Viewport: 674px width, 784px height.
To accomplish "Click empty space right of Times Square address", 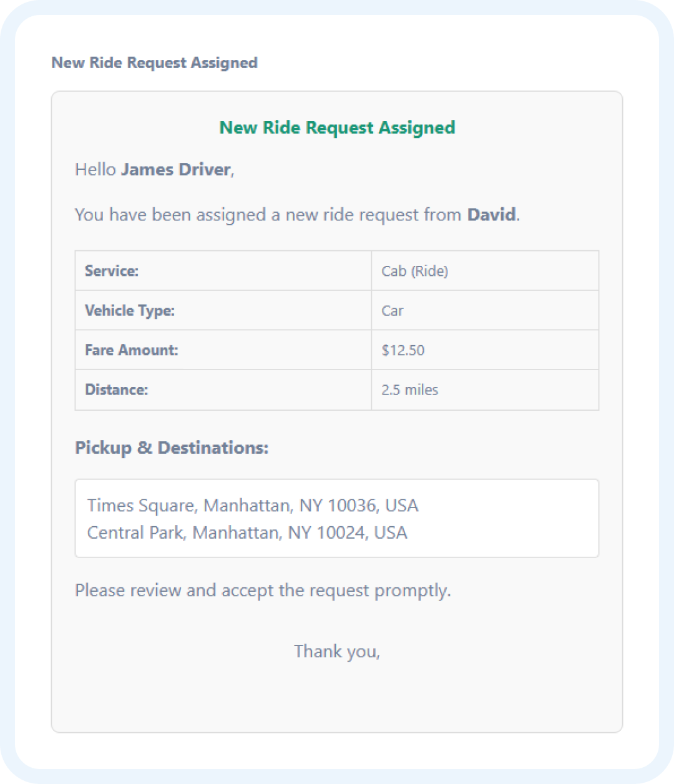I will tap(512, 506).
